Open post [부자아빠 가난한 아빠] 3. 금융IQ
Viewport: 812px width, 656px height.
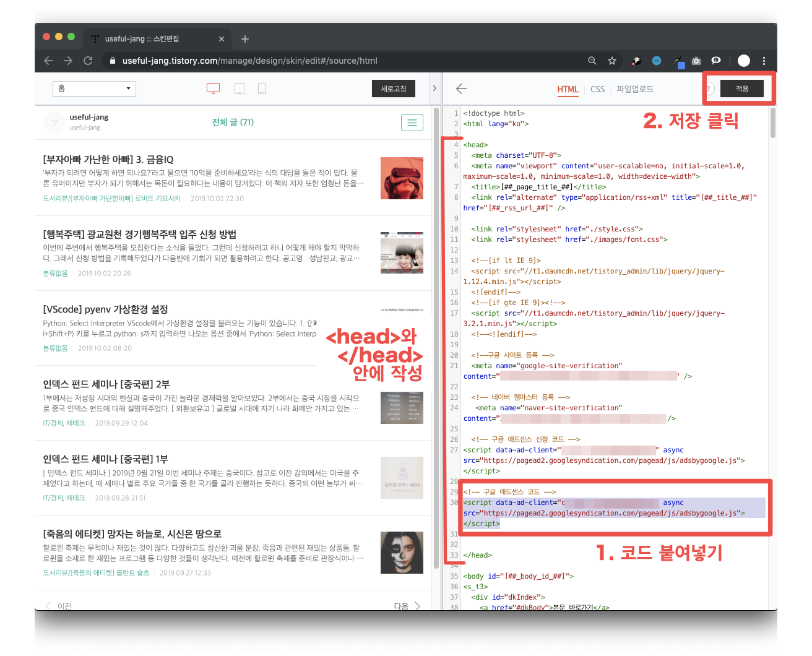(108, 160)
